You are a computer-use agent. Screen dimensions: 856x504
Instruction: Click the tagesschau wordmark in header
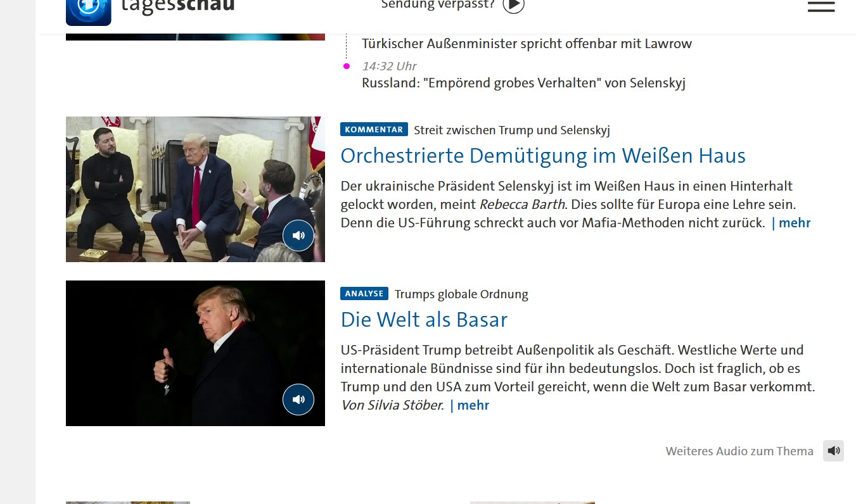[177, 6]
